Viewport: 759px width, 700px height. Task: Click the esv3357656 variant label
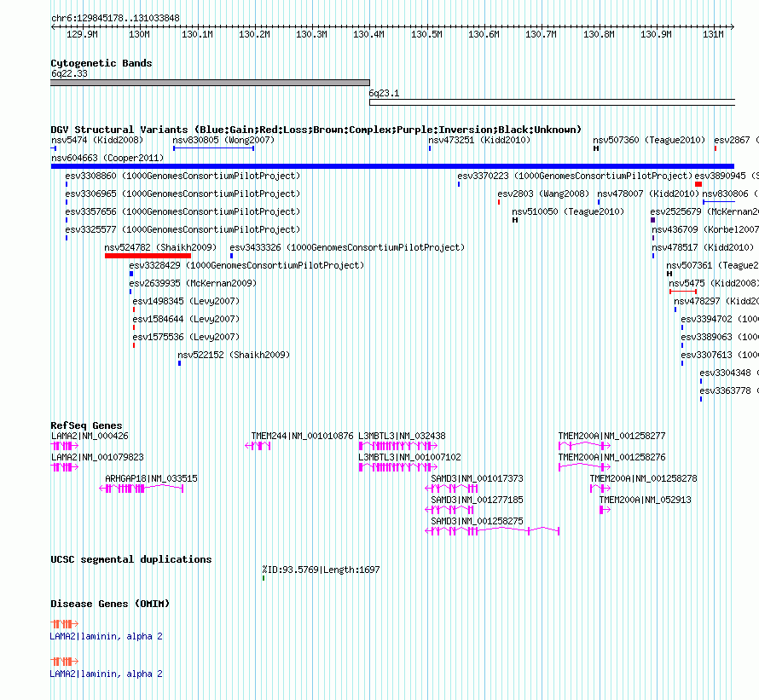(183, 211)
